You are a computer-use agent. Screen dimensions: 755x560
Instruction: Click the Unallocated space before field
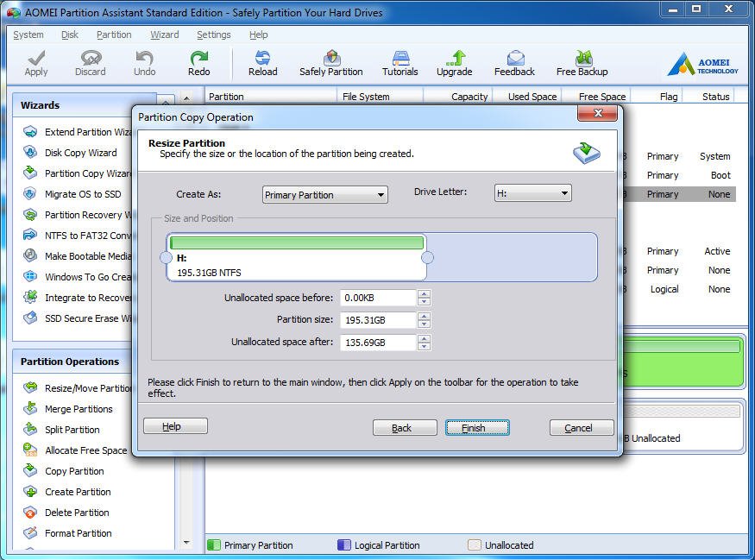point(378,298)
